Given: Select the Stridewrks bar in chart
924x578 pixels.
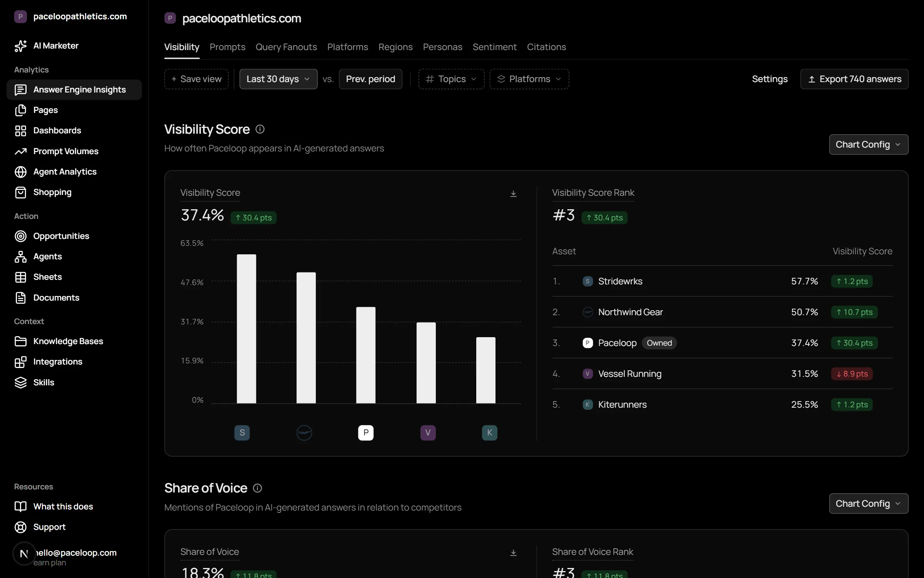Looking at the screenshot, I should click(x=246, y=329).
